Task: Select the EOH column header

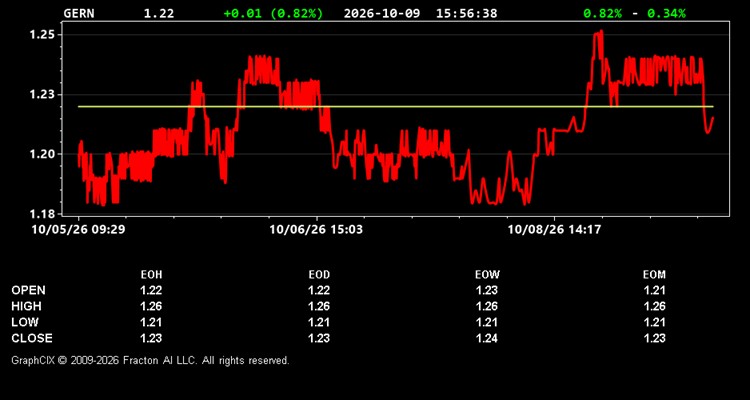Action: pyautogui.click(x=151, y=275)
